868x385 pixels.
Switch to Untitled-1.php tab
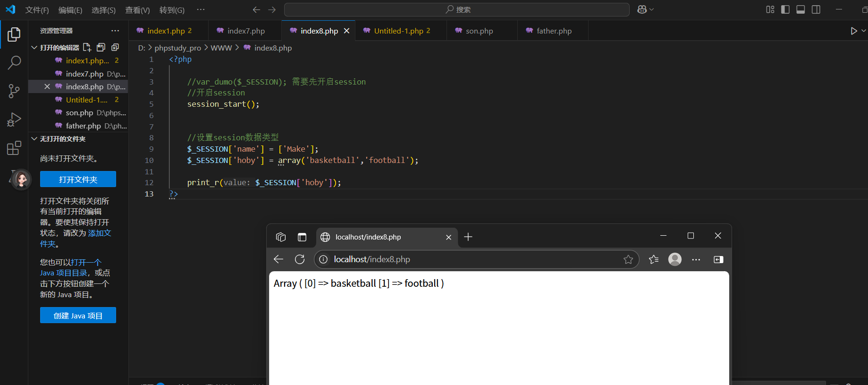(401, 31)
